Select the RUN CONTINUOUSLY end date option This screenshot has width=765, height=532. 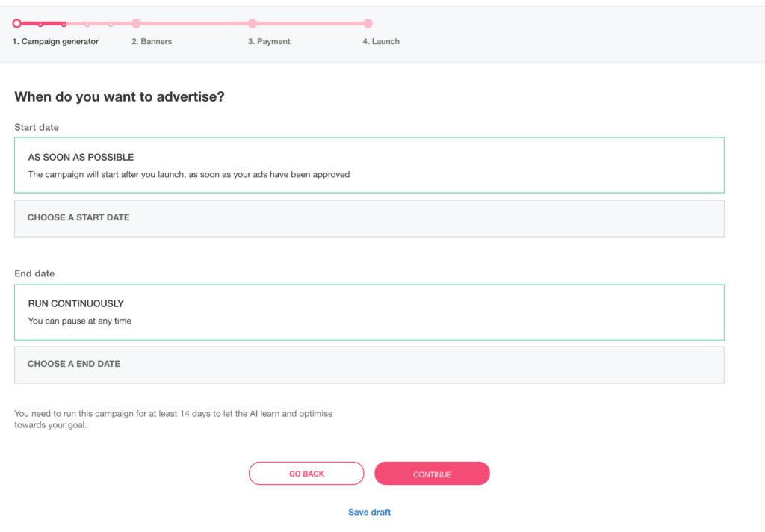coord(369,312)
